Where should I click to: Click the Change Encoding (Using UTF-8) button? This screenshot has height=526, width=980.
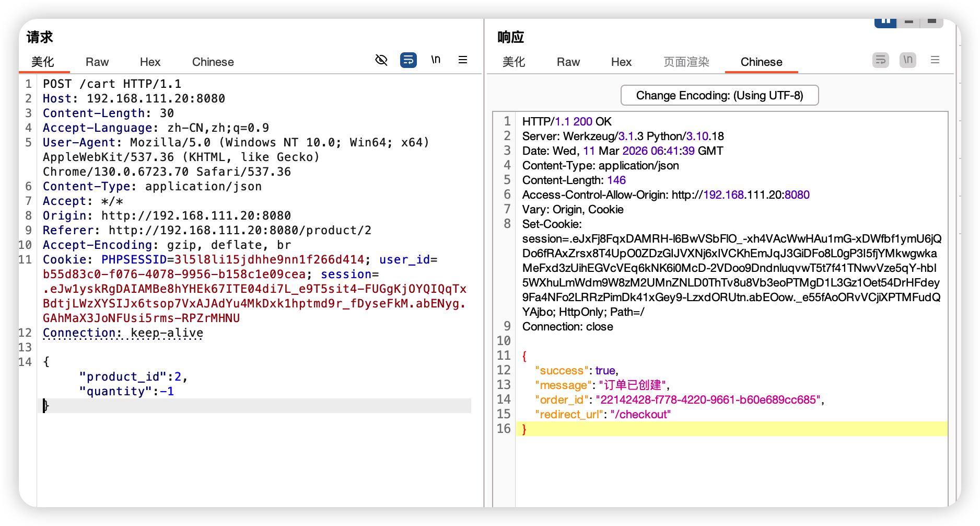click(x=719, y=96)
